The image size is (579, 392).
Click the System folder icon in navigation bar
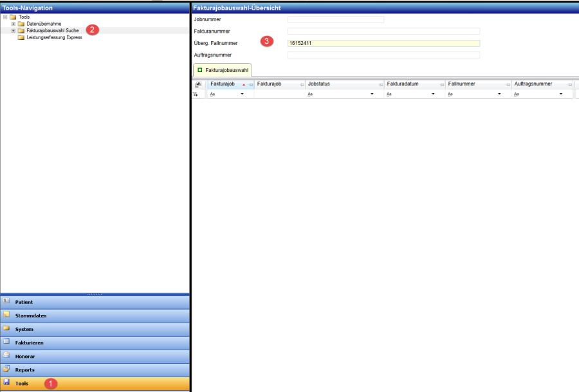(x=6, y=328)
